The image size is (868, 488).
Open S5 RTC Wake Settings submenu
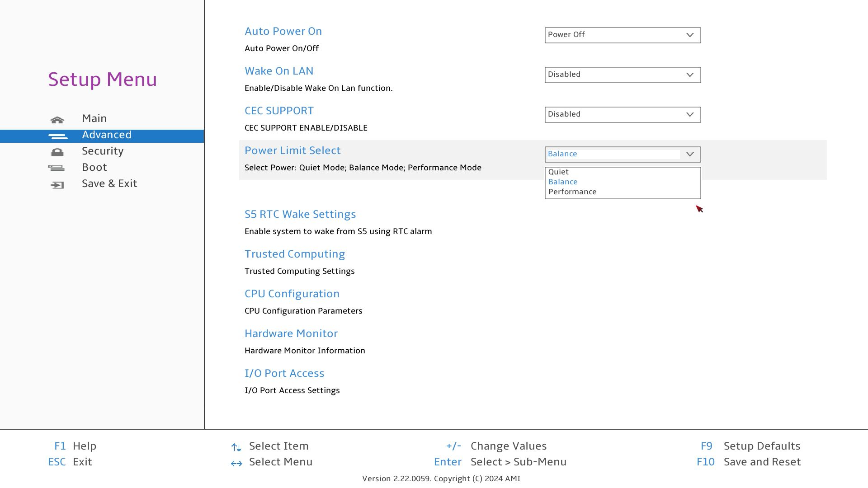tap(300, 215)
